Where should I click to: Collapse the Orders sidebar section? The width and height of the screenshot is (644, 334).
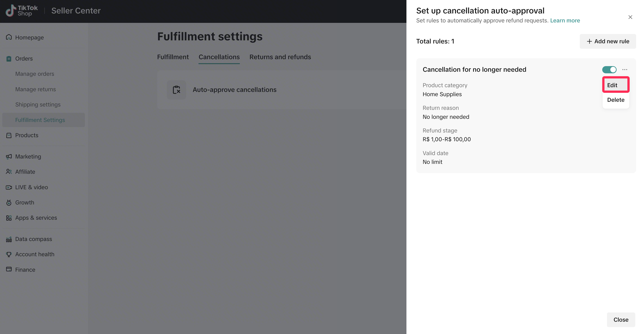[24, 59]
